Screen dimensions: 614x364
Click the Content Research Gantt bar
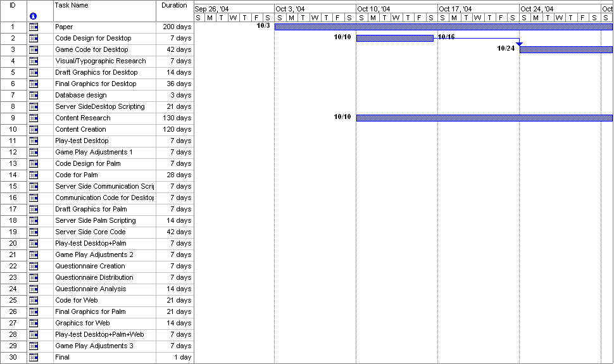tap(484, 118)
